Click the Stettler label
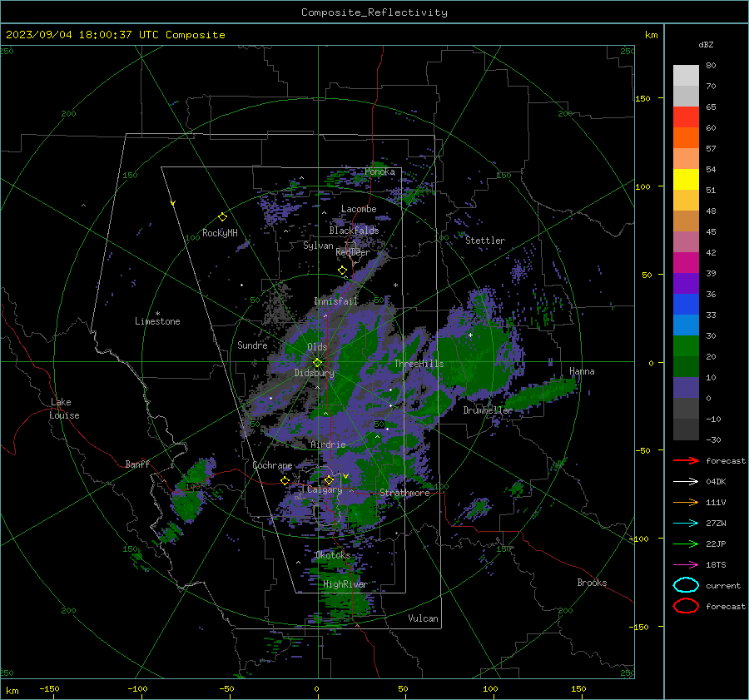749x700 pixels. 485,241
